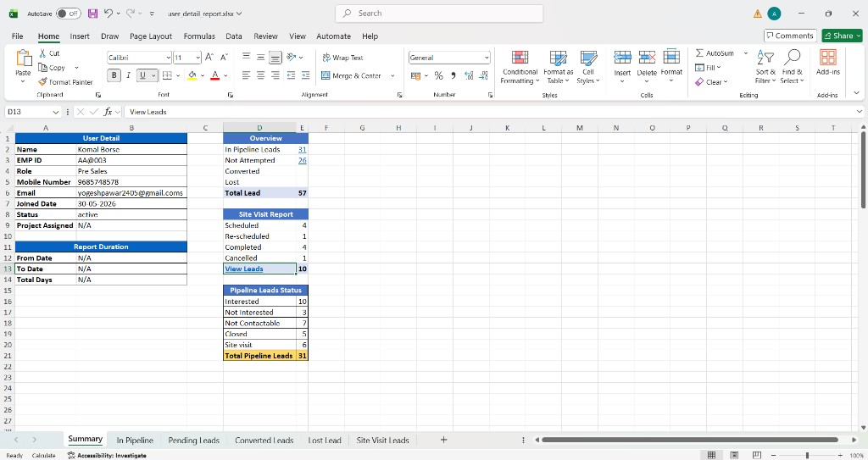Add a new sheet with plus button
This screenshot has height=460, width=868.
(x=443, y=440)
